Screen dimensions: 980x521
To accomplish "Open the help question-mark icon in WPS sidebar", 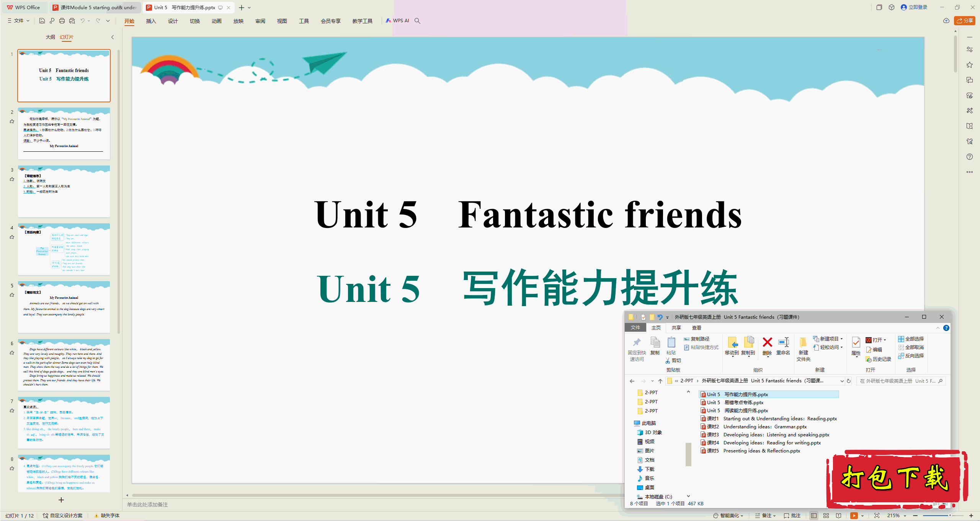I will coord(969,157).
